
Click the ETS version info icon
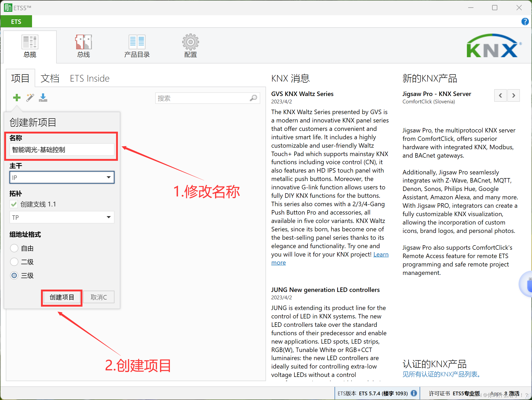tap(414, 393)
